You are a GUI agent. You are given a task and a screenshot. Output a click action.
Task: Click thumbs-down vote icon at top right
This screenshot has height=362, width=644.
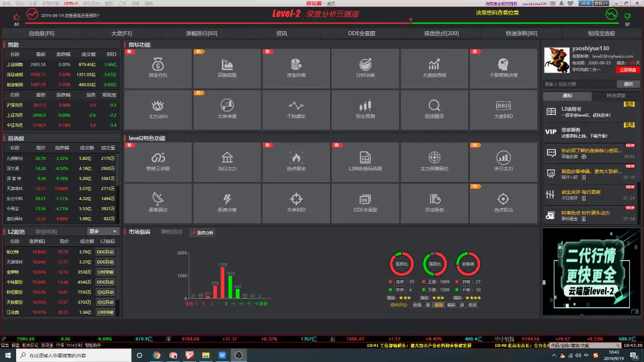click(x=627, y=17)
